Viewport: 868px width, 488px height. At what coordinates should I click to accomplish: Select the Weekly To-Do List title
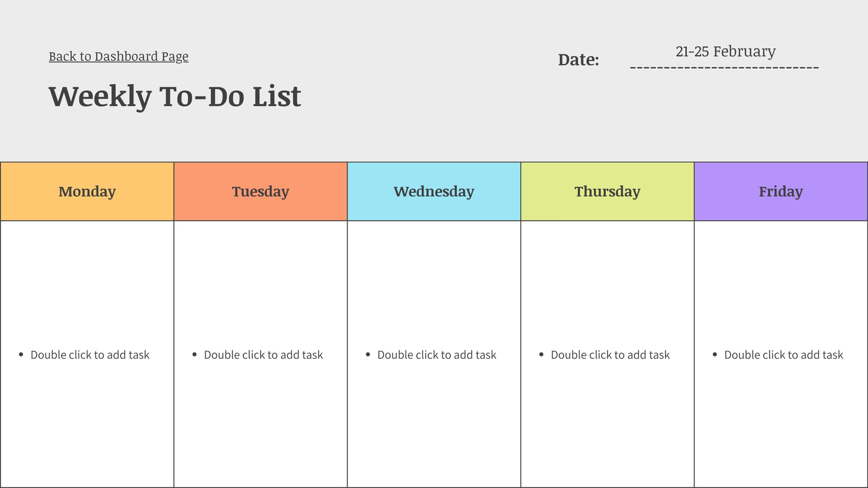(x=175, y=97)
